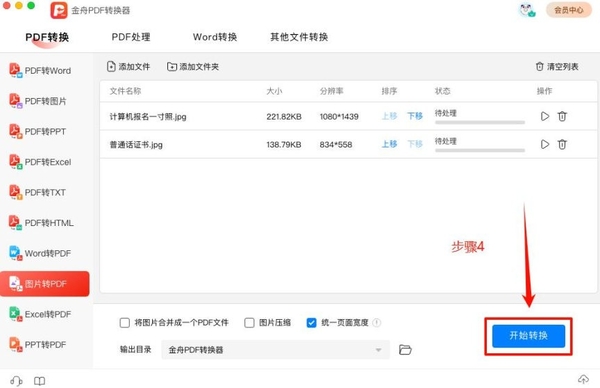Click 添加文件 button
Image resolution: width=600 pixels, height=388 pixels.
click(128, 67)
